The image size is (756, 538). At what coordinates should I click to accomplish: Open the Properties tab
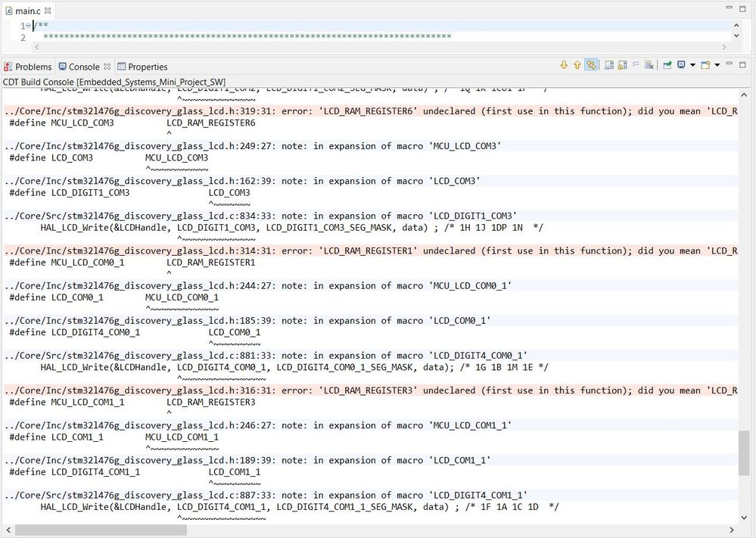[143, 67]
